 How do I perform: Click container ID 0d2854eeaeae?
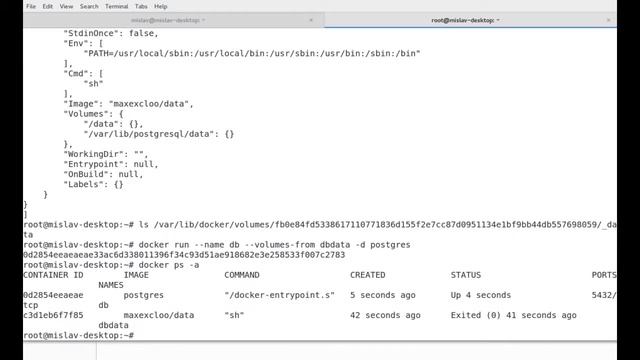click(x=53, y=295)
